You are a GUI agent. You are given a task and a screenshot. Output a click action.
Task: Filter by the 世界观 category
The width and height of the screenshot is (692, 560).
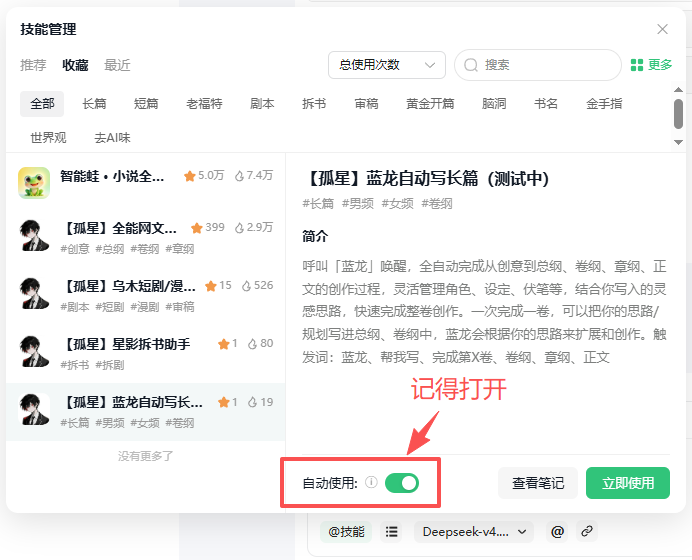[x=48, y=138]
